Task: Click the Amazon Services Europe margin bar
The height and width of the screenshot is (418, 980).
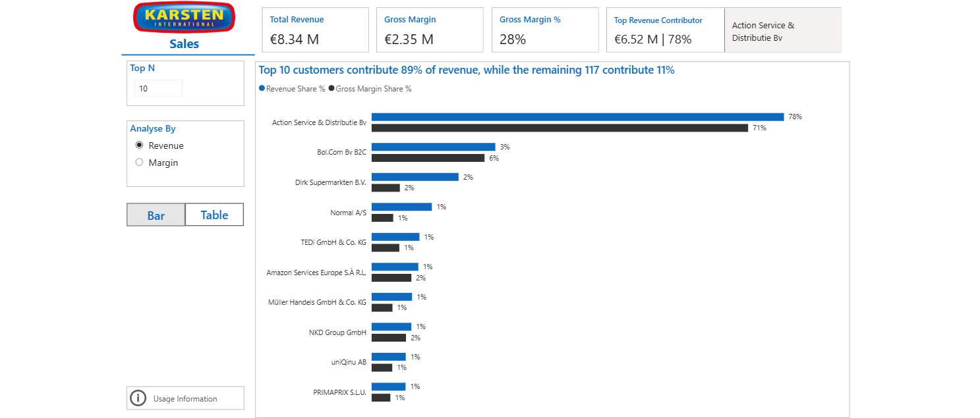Action: [x=391, y=278]
